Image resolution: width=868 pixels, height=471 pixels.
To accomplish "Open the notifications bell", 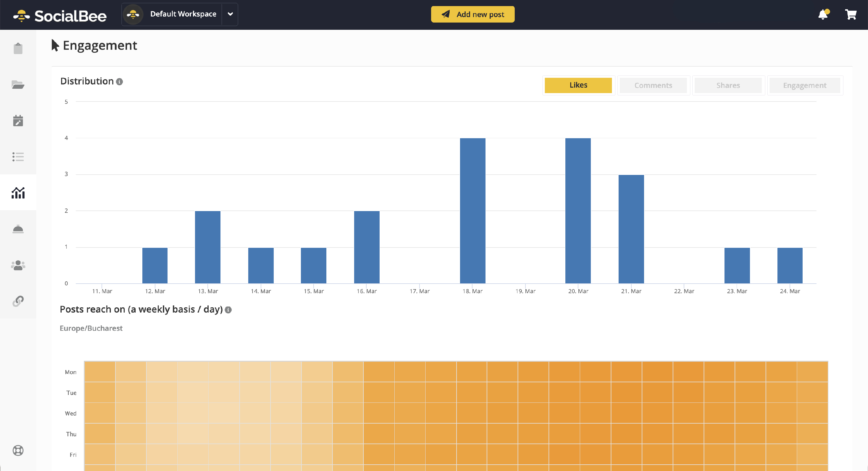I will (x=823, y=14).
